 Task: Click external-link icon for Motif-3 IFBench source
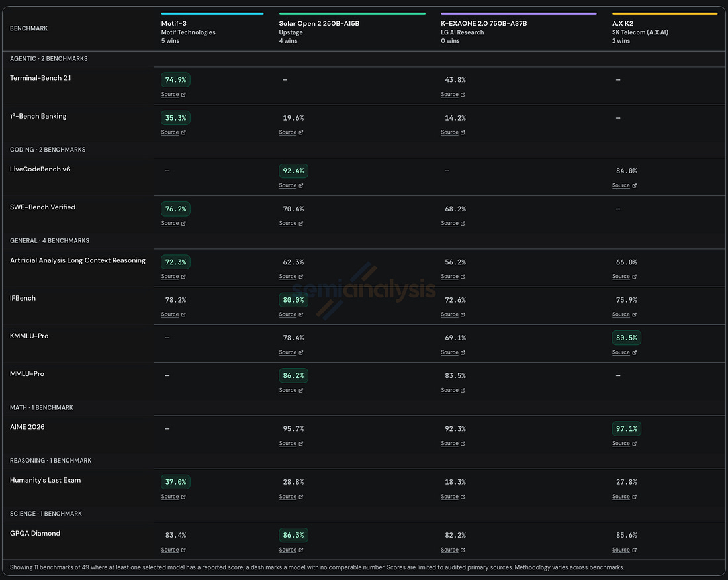pyautogui.click(x=183, y=315)
